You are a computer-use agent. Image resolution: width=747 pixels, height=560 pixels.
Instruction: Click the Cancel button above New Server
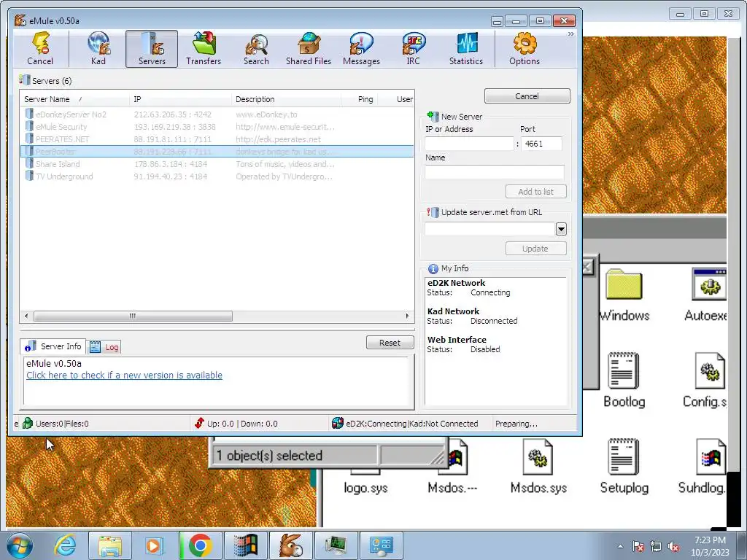pyautogui.click(x=527, y=96)
